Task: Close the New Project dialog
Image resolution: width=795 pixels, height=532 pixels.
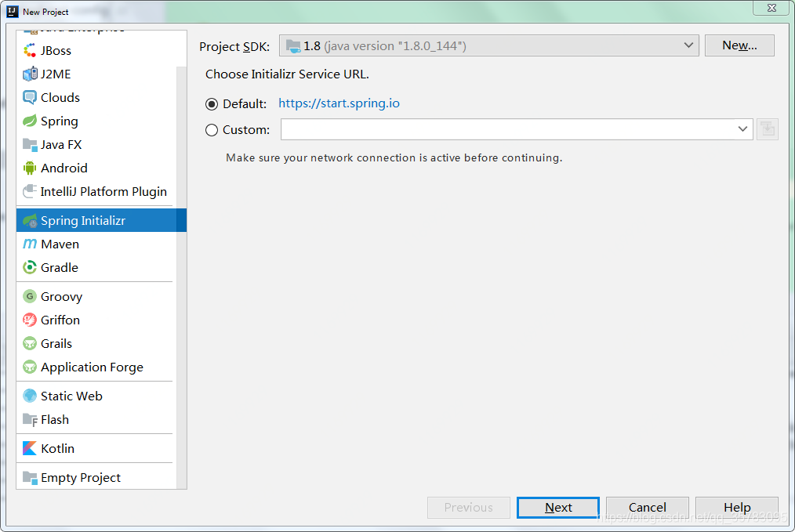Action: (x=771, y=8)
